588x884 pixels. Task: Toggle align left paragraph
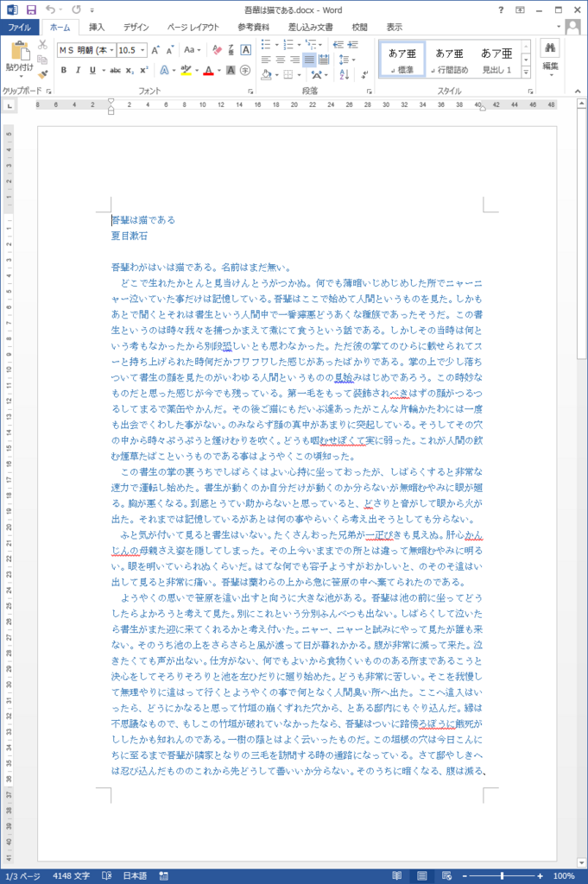[x=266, y=60]
